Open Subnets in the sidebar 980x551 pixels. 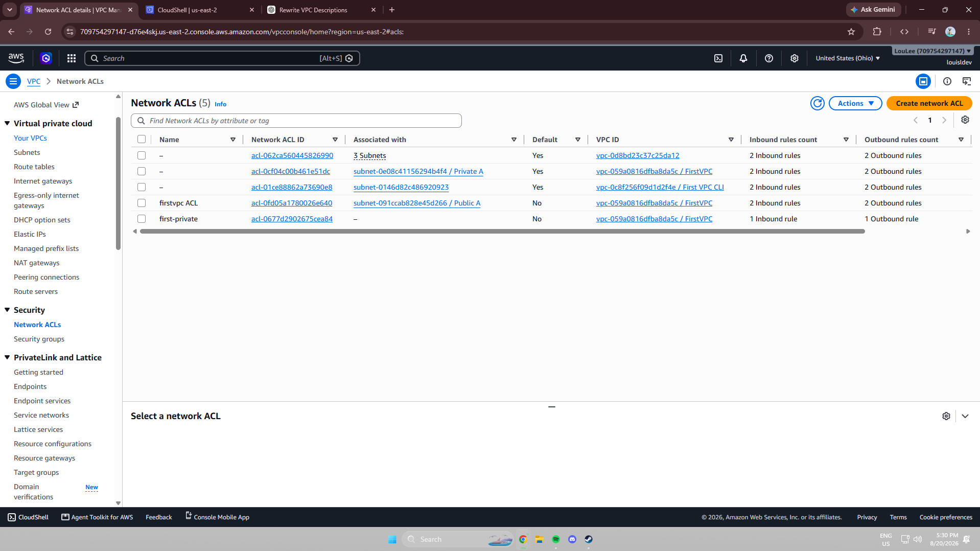[x=27, y=152]
